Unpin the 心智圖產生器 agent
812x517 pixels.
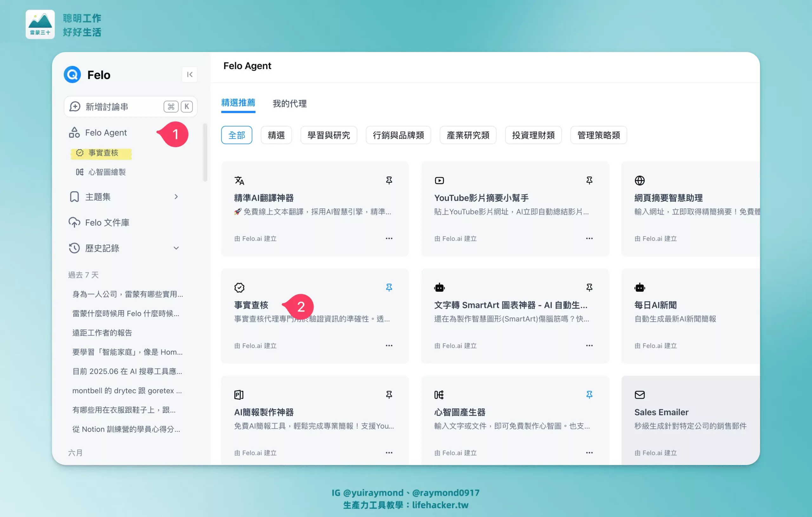coord(589,395)
